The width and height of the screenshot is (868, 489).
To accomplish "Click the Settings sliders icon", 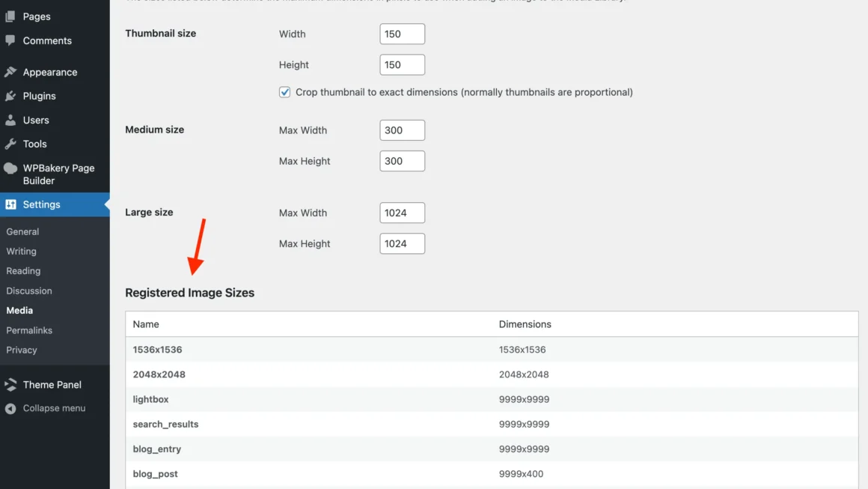I will pyautogui.click(x=10, y=204).
